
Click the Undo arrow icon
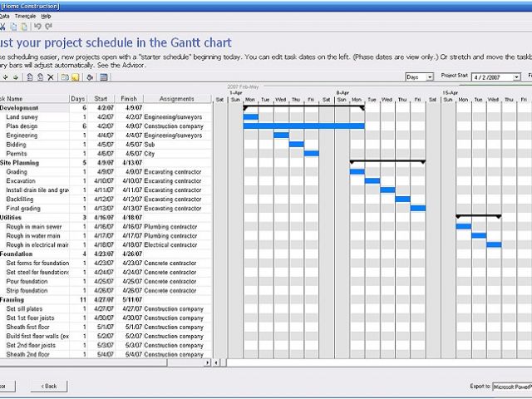point(37,26)
